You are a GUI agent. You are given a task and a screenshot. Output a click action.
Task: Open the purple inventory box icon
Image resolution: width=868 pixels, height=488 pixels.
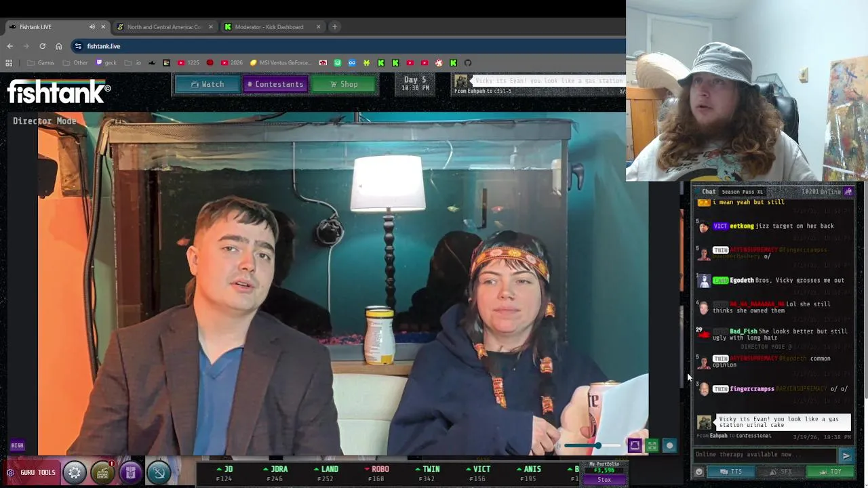click(130, 472)
